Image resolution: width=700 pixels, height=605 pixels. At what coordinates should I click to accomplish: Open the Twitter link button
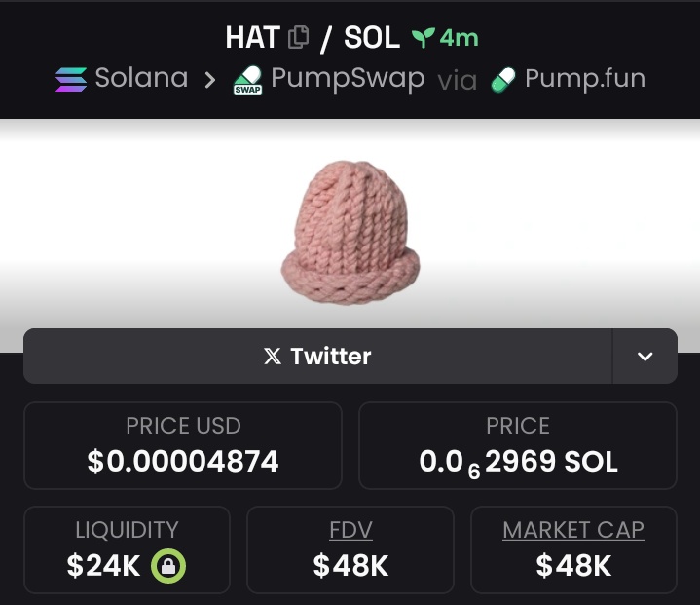pos(317,357)
